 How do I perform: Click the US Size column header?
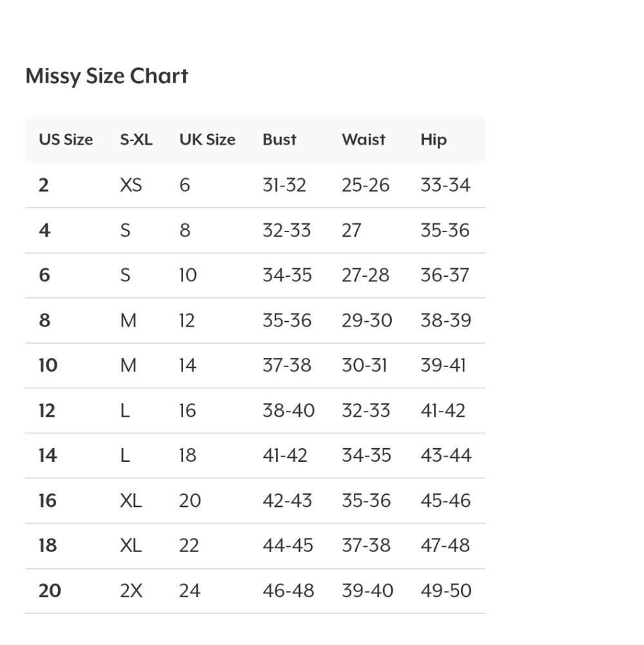pos(66,140)
